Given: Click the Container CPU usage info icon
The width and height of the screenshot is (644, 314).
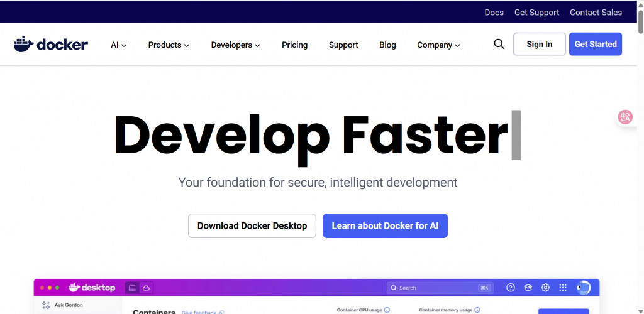Looking at the screenshot, I should (387, 310).
